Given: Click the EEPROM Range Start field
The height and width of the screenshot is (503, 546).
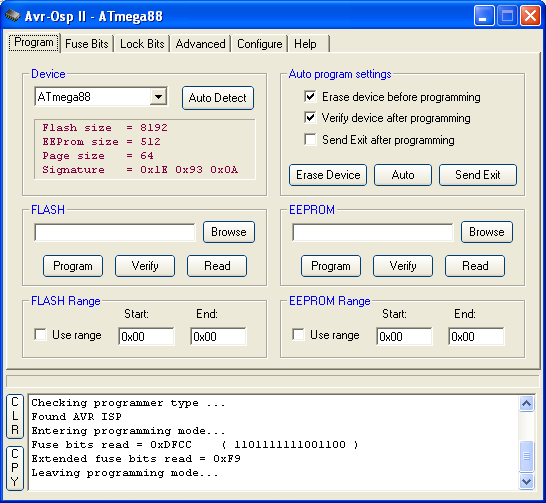Looking at the screenshot, I should click(404, 336).
